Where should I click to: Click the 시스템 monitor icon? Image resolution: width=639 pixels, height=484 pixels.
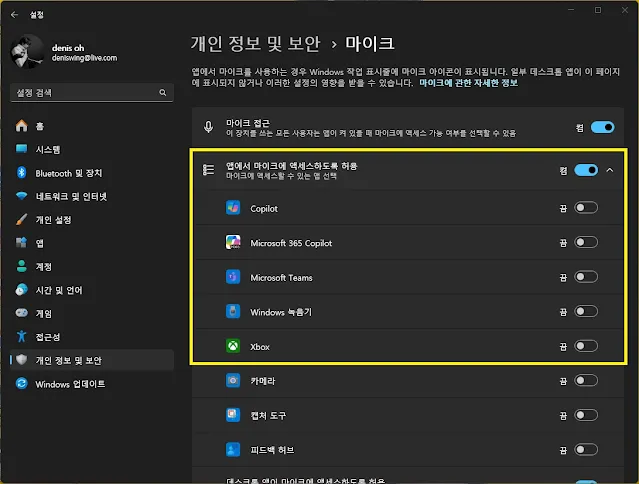22,149
